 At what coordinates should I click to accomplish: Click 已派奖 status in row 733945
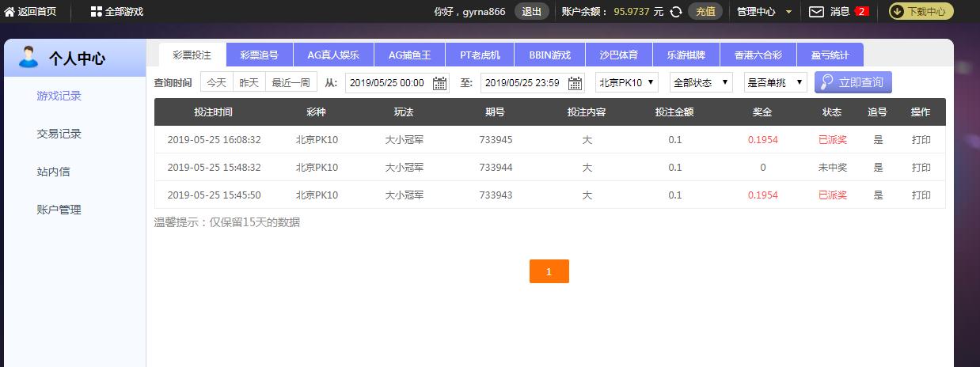[x=832, y=140]
